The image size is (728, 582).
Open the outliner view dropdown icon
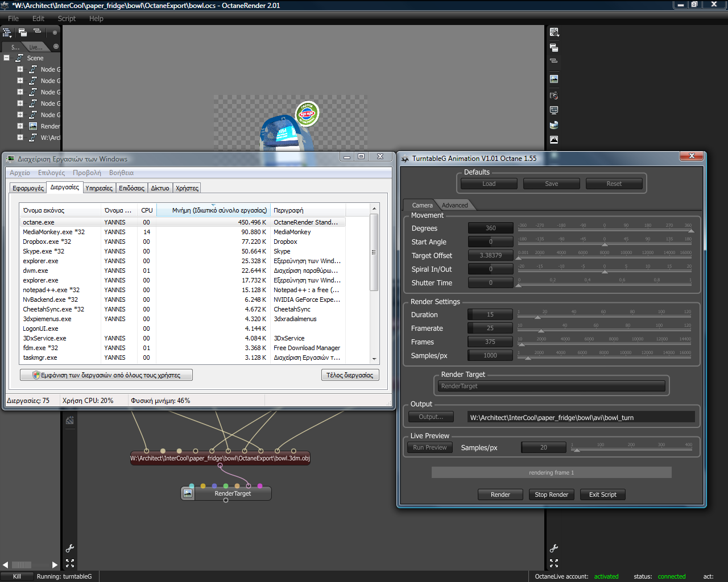pyautogui.click(x=7, y=33)
